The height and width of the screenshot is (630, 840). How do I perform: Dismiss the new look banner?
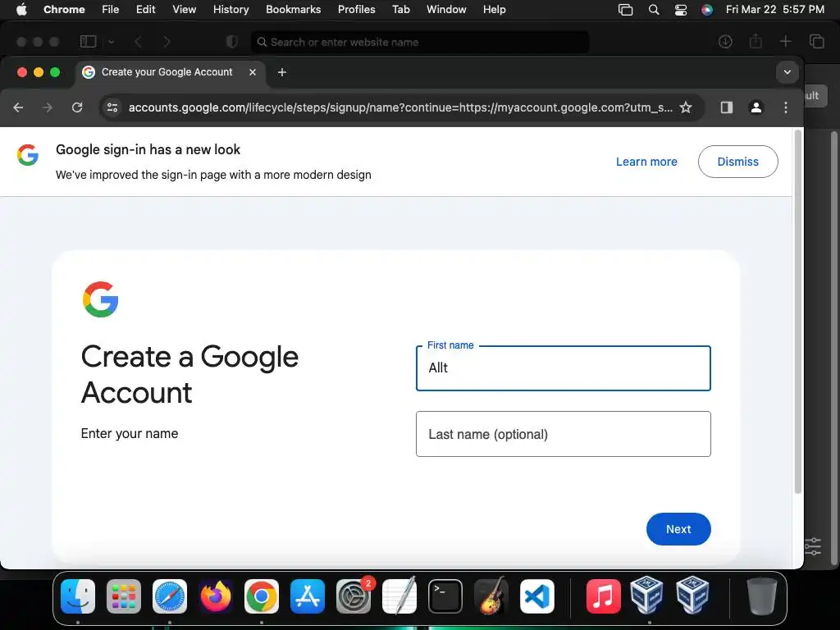(737, 162)
